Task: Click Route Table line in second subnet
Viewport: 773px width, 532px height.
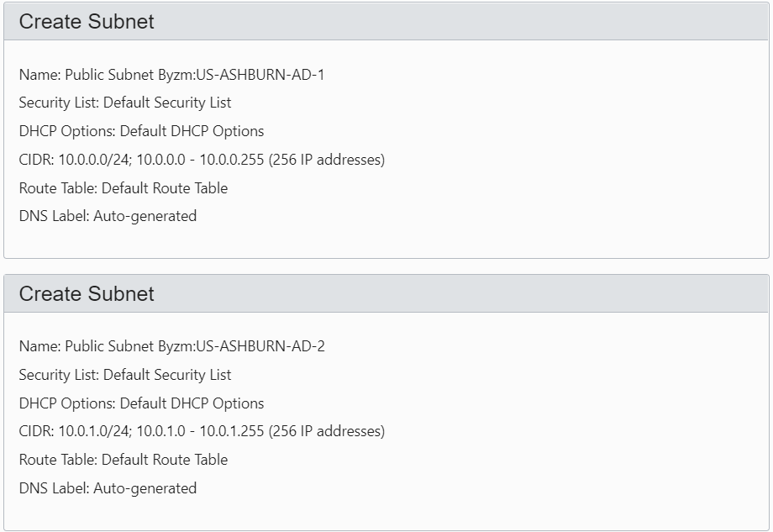Action: (x=124, y=460)
